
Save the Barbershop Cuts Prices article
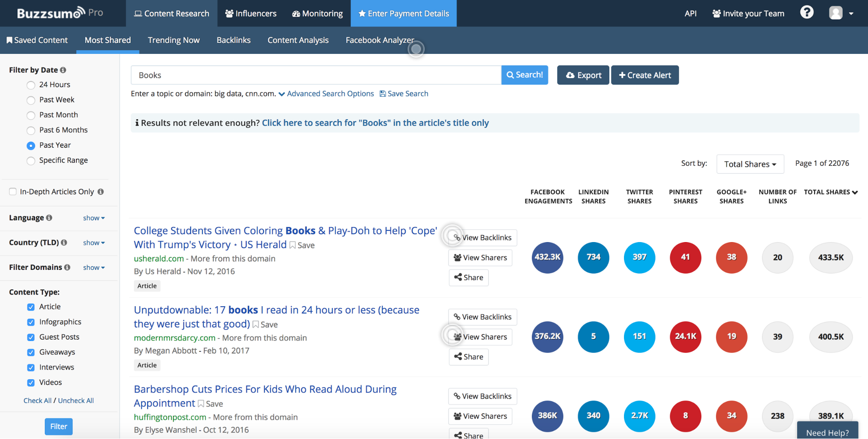(210, 404)
